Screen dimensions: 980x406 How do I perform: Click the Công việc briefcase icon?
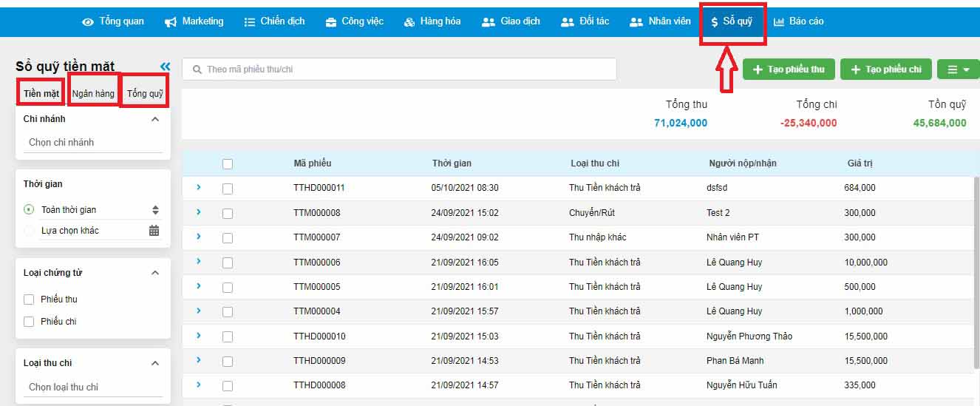(330, 22)
